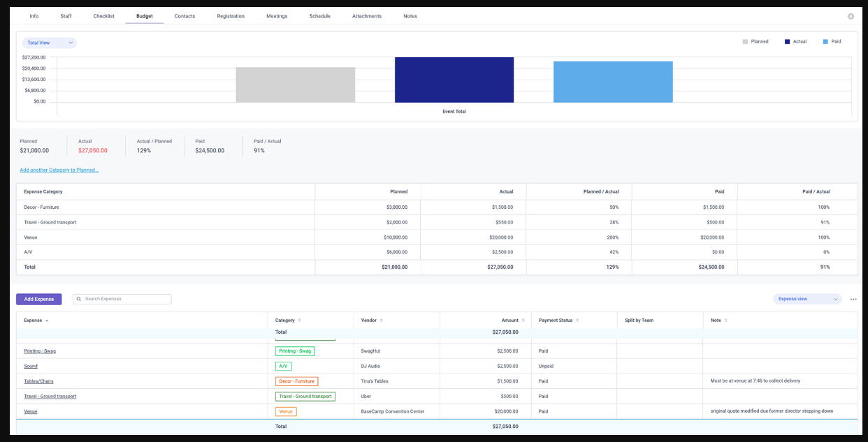Screen dimensions: 868x442
Task: Open the Expense view dropdown
Action: point(807,298)
